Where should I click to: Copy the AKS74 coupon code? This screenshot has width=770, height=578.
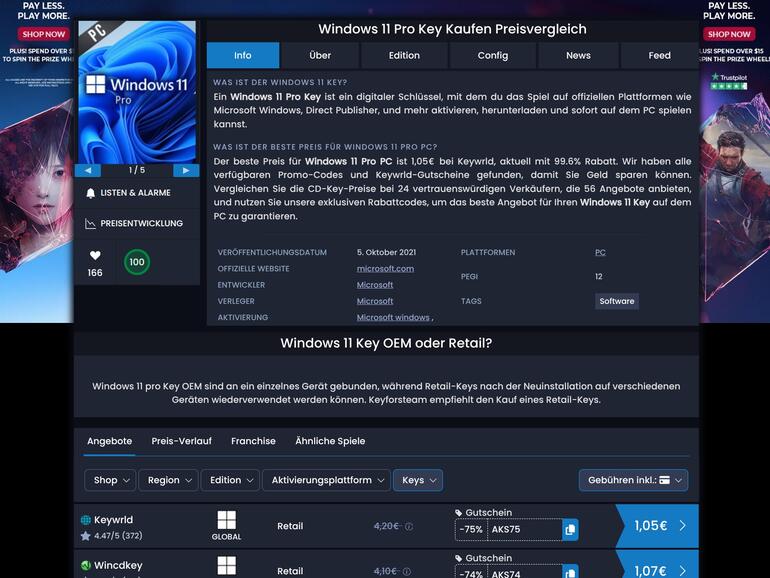pos(570,572)
